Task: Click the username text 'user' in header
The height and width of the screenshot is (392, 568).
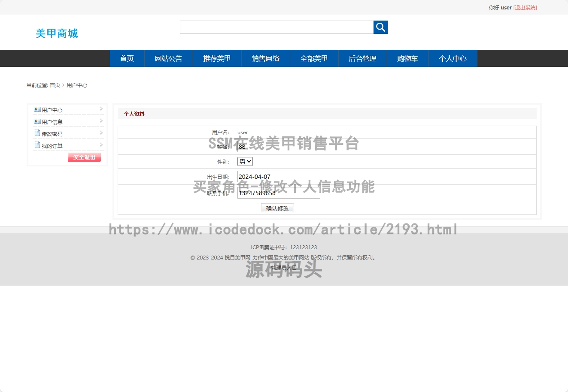Action: tap(506, 8)
